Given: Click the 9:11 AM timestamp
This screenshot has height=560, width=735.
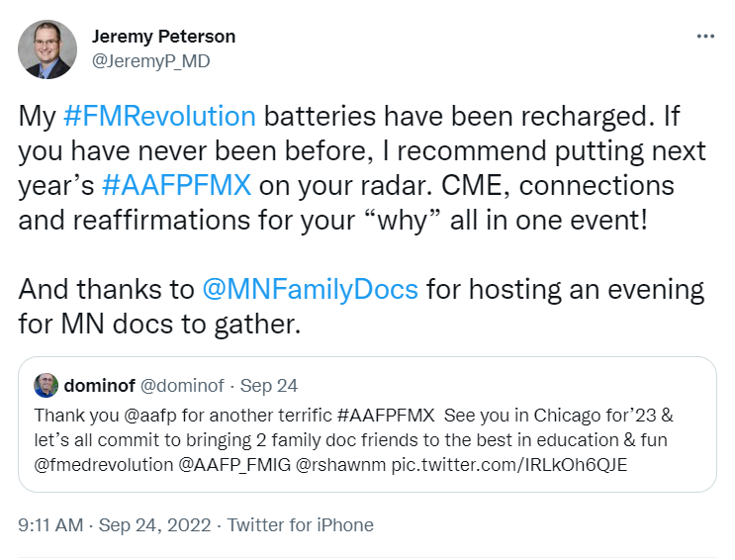Looking at the screenshot, I should 51,525.
